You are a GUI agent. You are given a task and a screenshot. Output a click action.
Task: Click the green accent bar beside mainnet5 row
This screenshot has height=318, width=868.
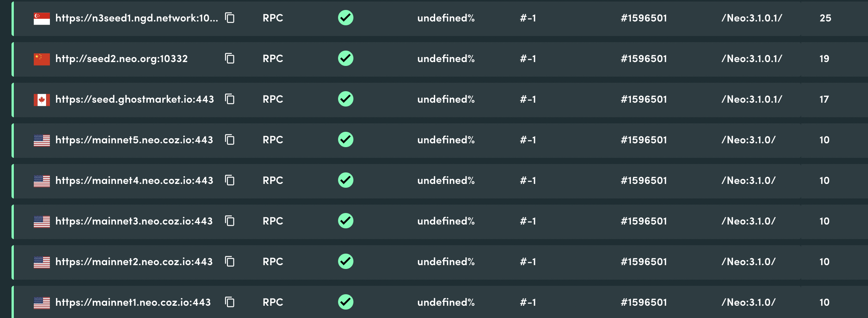pos(13,140)
